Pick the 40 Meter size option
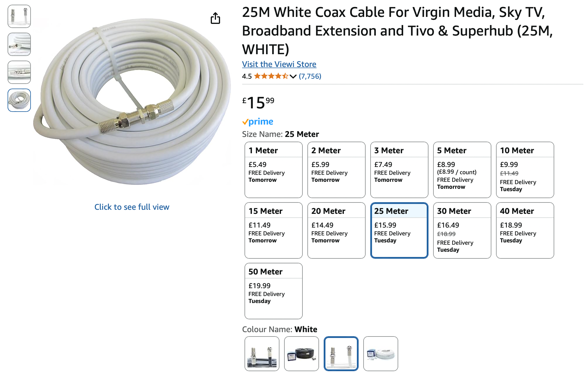The height and width of the screenshot is (377, 588). [x=525, y=230]
